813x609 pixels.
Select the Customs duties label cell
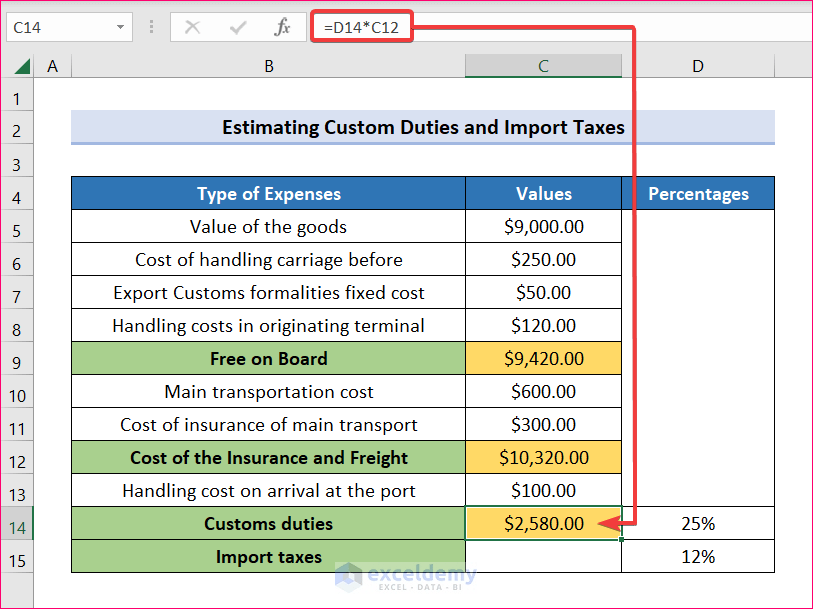tap(268, 523)
